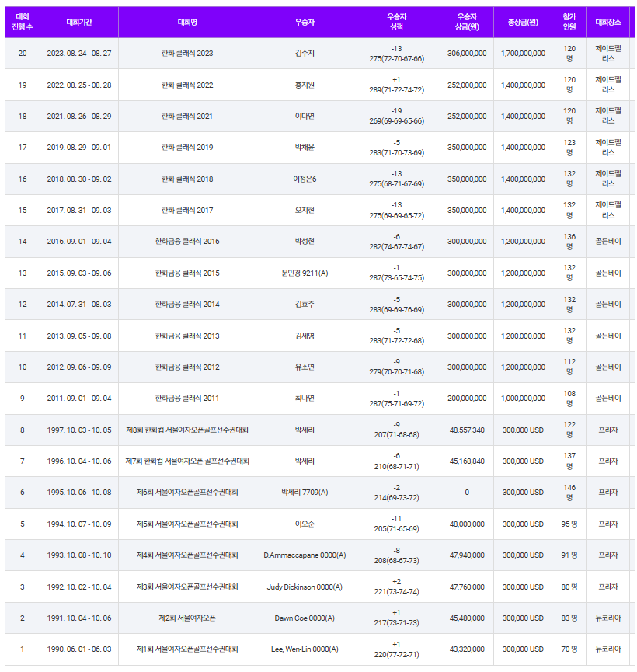The height and width of the screenshot is (672, 637).
Task: Click the 제8회 한화컵 서울여자오픈골프선수권대회 cell
Action: point(187,430)
